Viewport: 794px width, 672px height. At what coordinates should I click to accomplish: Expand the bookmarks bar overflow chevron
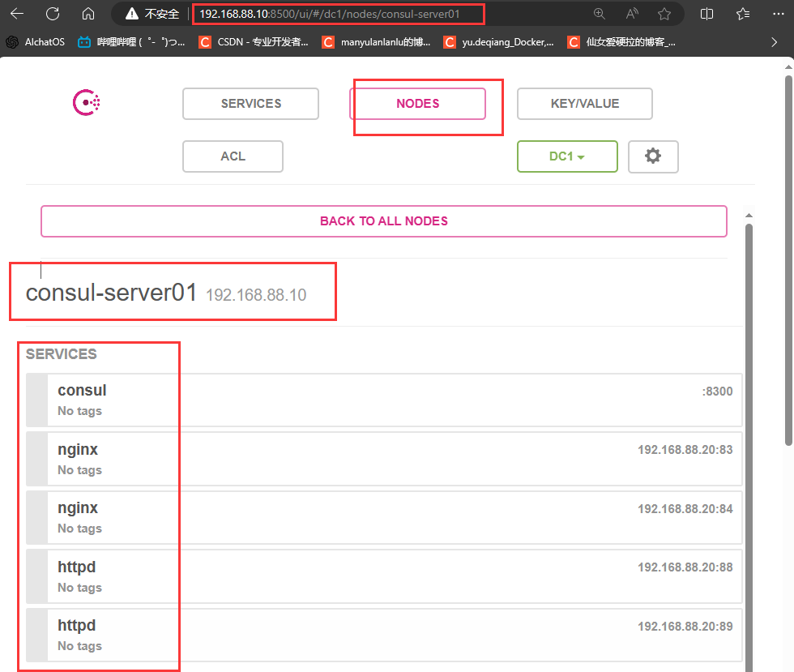click(774, 42)
